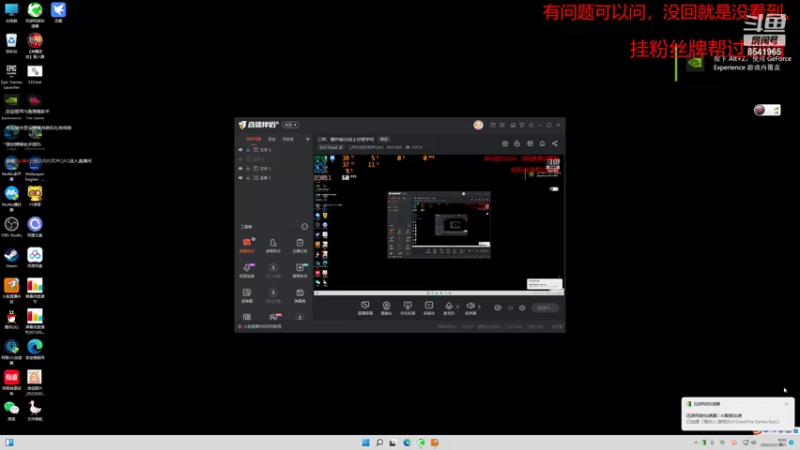
Task: Mute the speaker (扬声器)
Action: click(x=470, y=308)
